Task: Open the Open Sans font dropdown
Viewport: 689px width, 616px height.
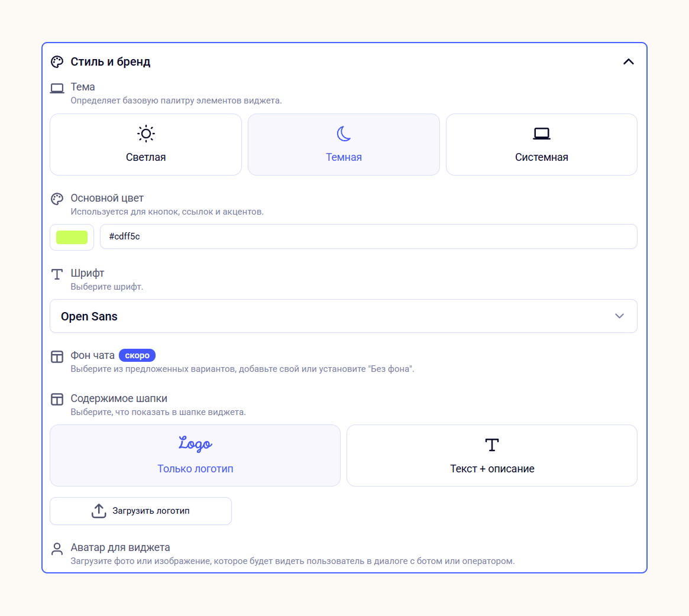Action: (x=344, y=316)
